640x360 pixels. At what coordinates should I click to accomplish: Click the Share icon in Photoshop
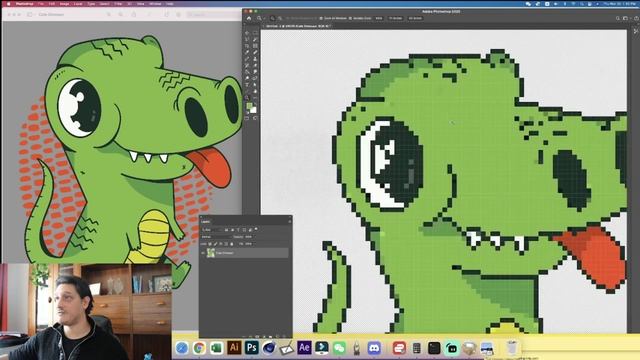[636, 18]
